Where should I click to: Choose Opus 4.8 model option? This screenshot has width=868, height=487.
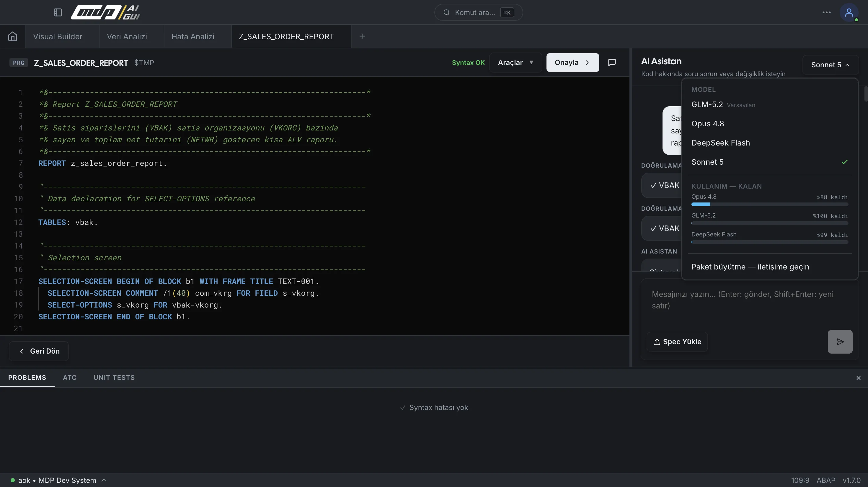[x=770, y=124]
